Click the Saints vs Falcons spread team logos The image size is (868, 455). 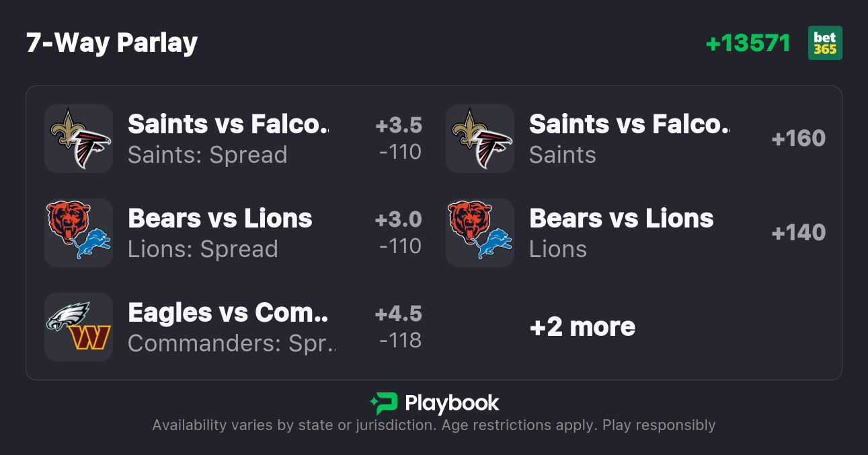tap(79, 139)
